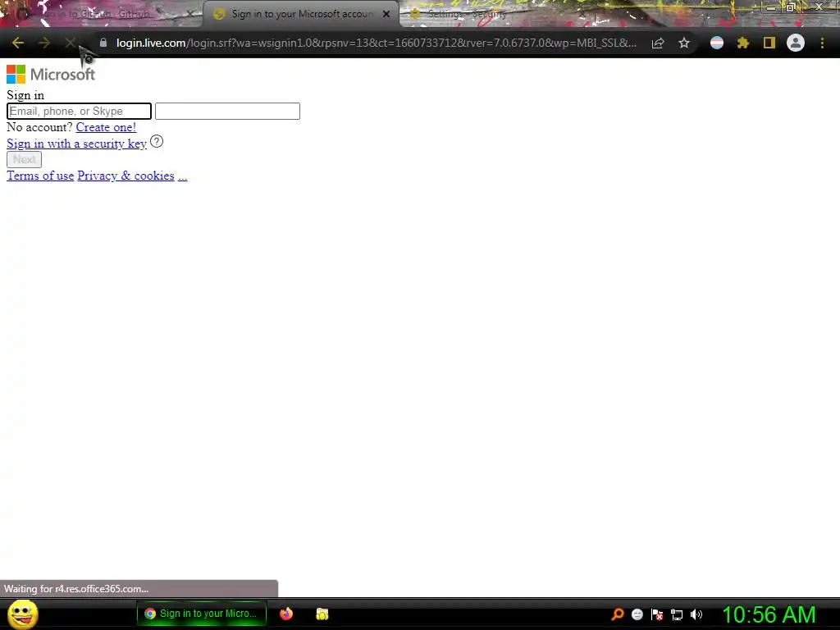The image size is (840, 630).
Task: Open the round gray tray icon
Action: click(637, 614)
